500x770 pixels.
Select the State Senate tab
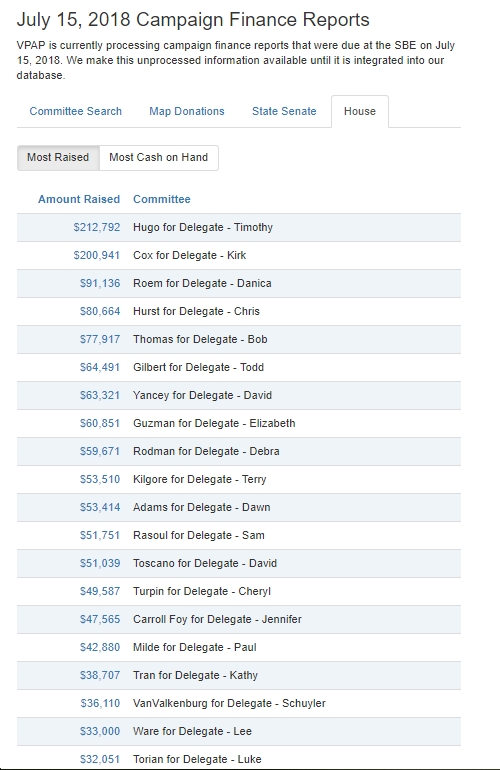[284, 111]
